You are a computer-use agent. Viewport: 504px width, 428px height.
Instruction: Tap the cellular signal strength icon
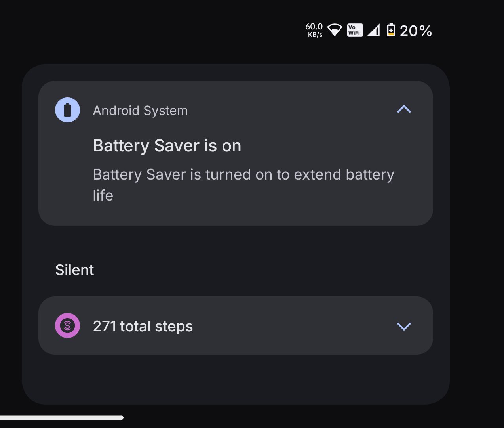pyautogui.click(x=373, y=30)
